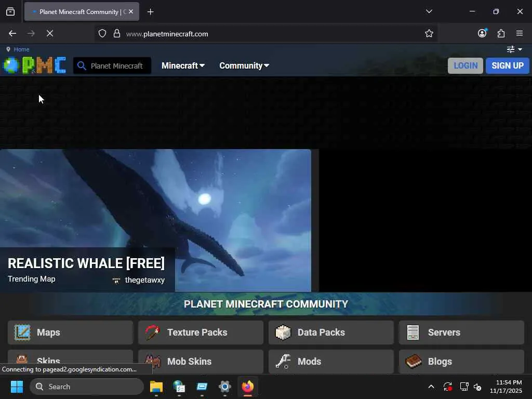Click the muted volume tray icon
The height and width of the screenshot is (399, 532).
point(477,387)
